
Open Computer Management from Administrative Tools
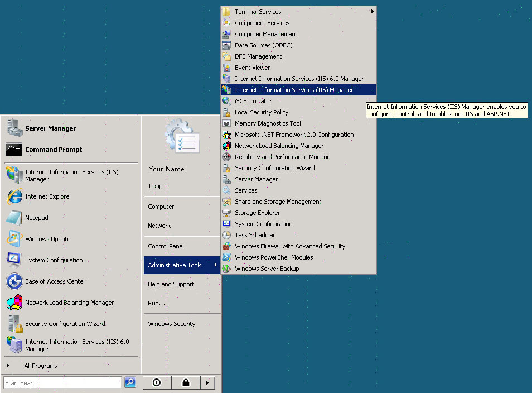click(298, 34)
